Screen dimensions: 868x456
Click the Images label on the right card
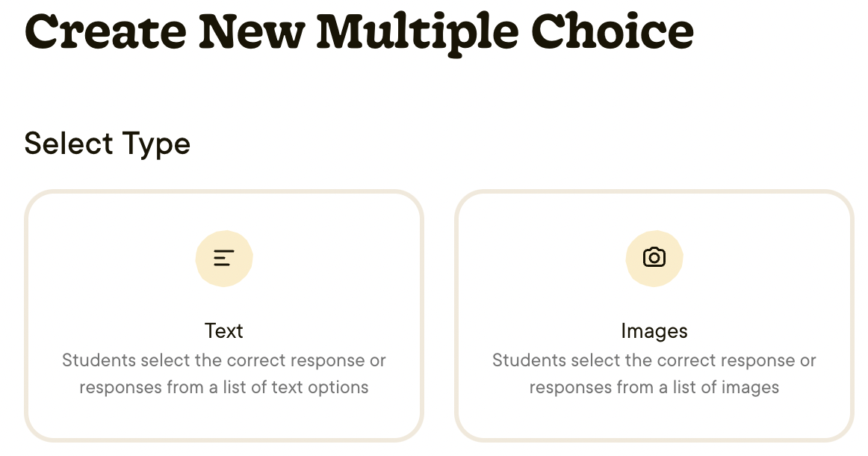[x=654, y=330]
